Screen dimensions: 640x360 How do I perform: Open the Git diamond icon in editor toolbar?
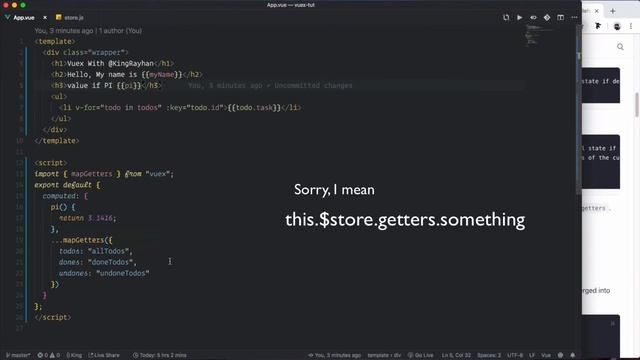click(x=547, y=18)
